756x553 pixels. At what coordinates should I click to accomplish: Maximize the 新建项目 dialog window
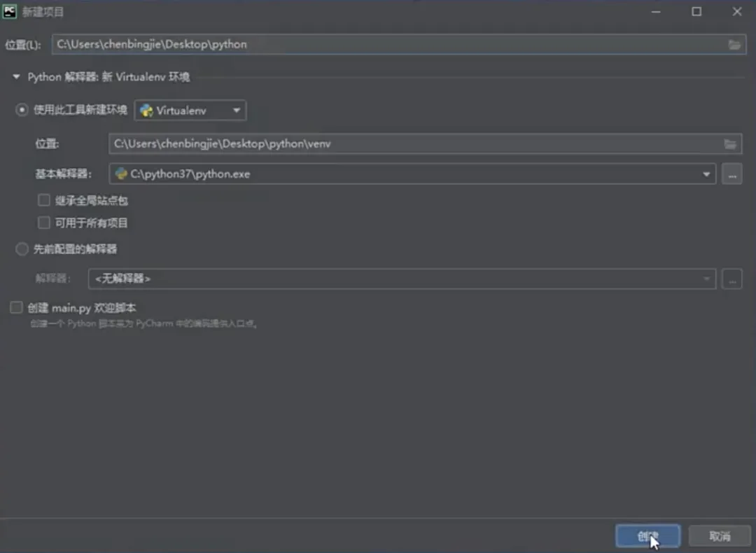(x=696, y=12)
